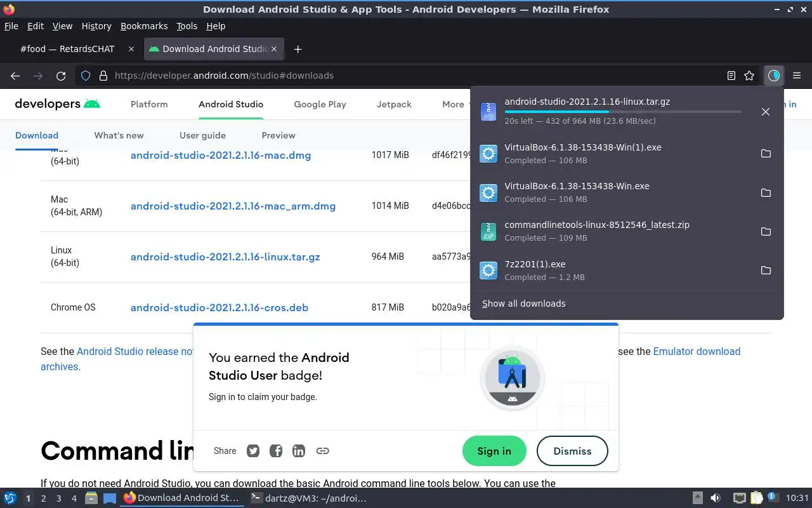Download android-studio-2021.2.1.16-mac.dmg
The image size is (812, 508).
pyautogui.click(x=221, y=155)
